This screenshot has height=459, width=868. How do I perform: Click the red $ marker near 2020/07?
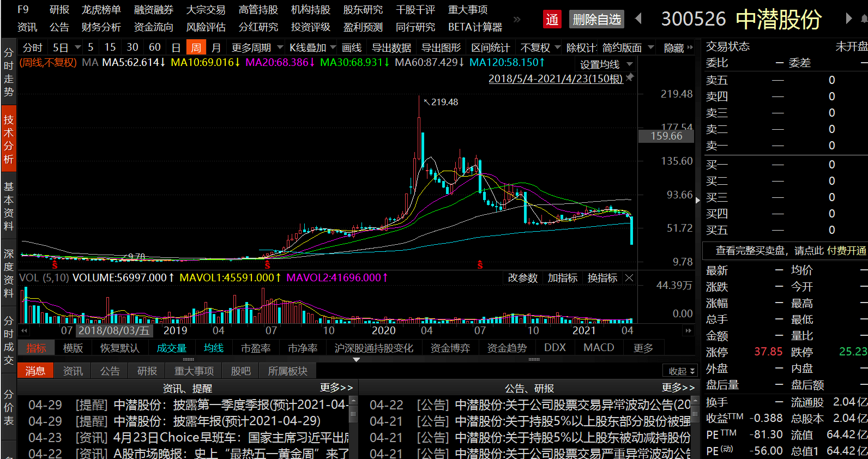480,265
